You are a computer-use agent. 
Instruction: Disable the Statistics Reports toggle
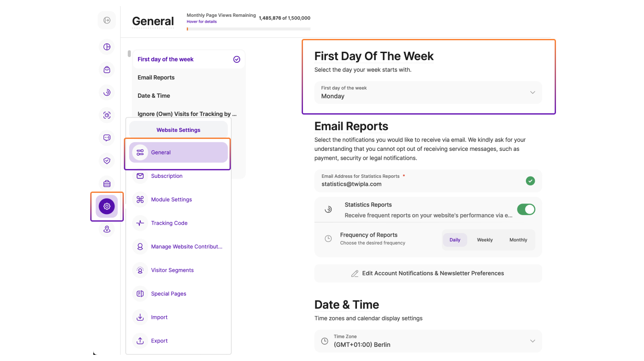[x=526, y=210]
